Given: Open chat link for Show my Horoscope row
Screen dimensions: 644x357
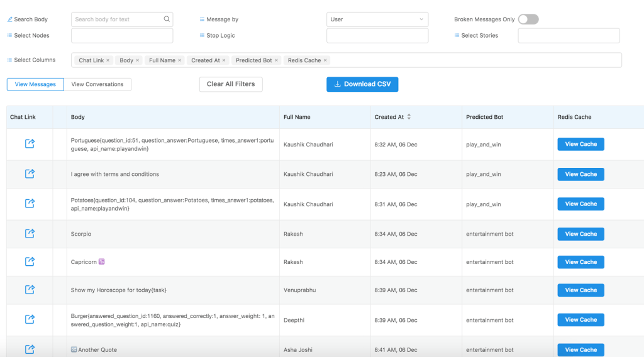Looking at the screenshot, I should tap(30, 290).
